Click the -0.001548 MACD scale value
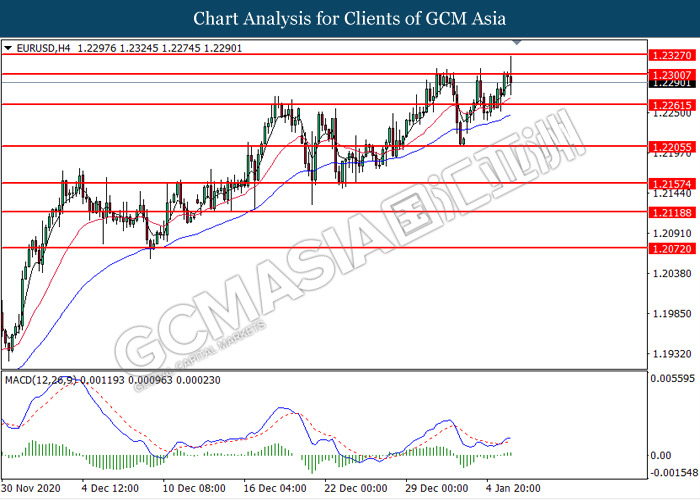Viewport: 700px width, 500px height. (675, 472)
